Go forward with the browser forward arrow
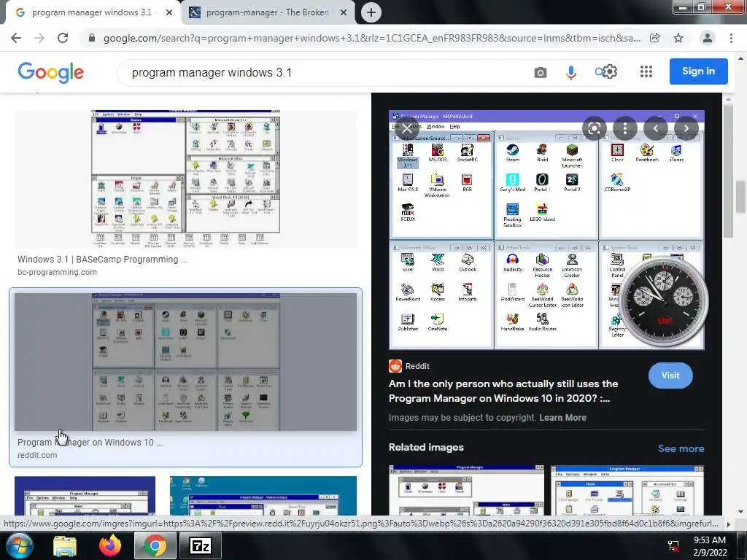 point(39,38)
